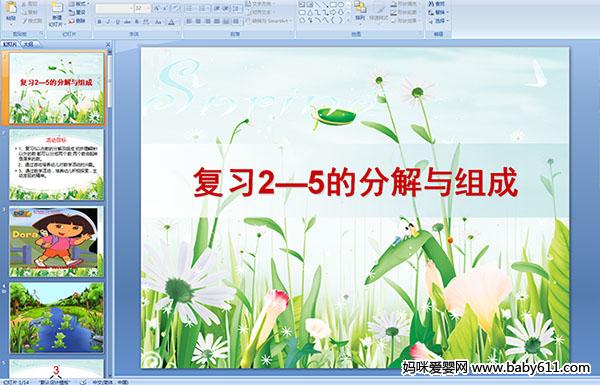Click the font color icon
The image size is (600, 385).
pyautogui.click(x=171, y=22)
